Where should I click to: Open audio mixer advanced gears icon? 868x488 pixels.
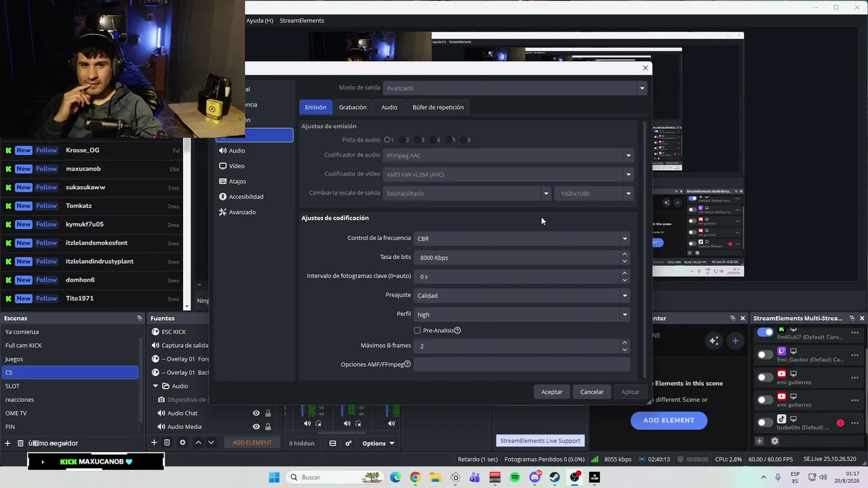coord(349,443)
